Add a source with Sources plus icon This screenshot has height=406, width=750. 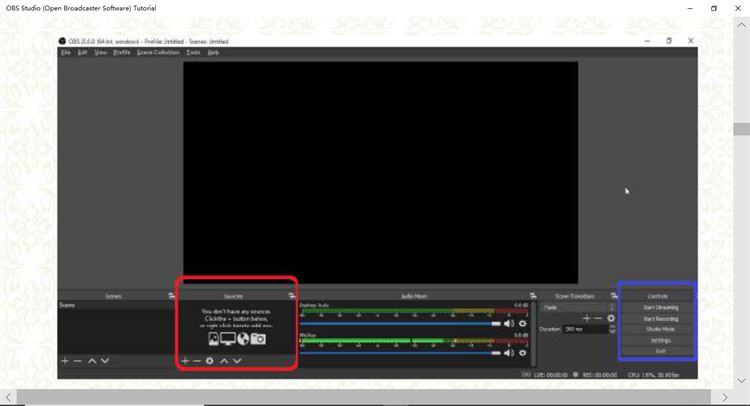(x=185, y=361)
